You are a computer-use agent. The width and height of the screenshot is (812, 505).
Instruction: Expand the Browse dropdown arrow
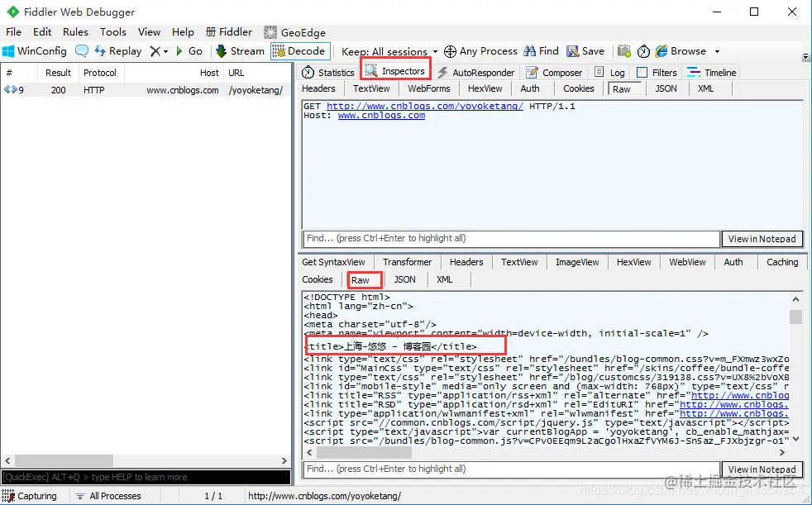[x=717, y=52]
